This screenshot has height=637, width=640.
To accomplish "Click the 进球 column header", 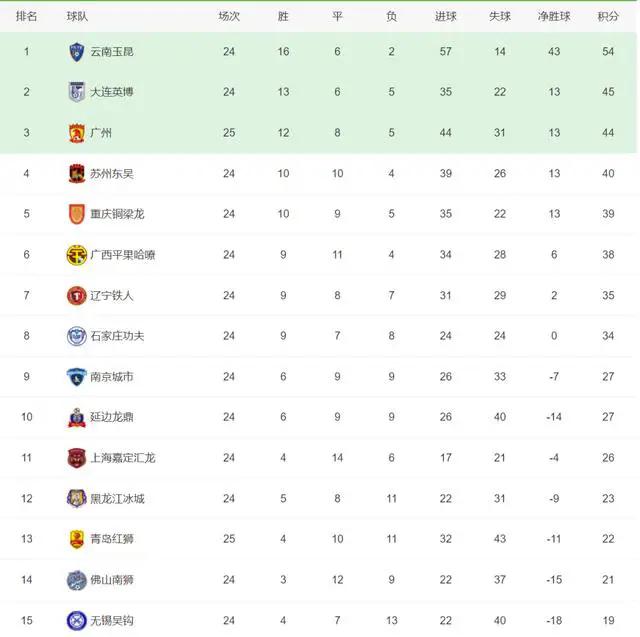I will [445, 16].
